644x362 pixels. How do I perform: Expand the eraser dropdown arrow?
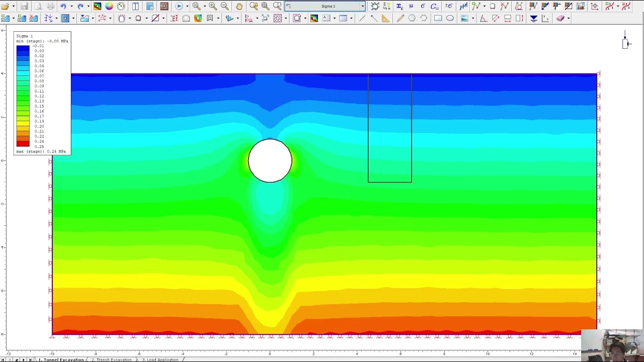pyautogui.click(x=569, y=18)
